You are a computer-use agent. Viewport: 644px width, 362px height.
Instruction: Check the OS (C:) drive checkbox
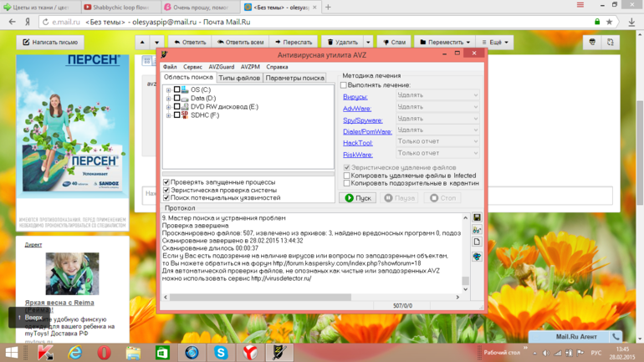coord(176,89)
